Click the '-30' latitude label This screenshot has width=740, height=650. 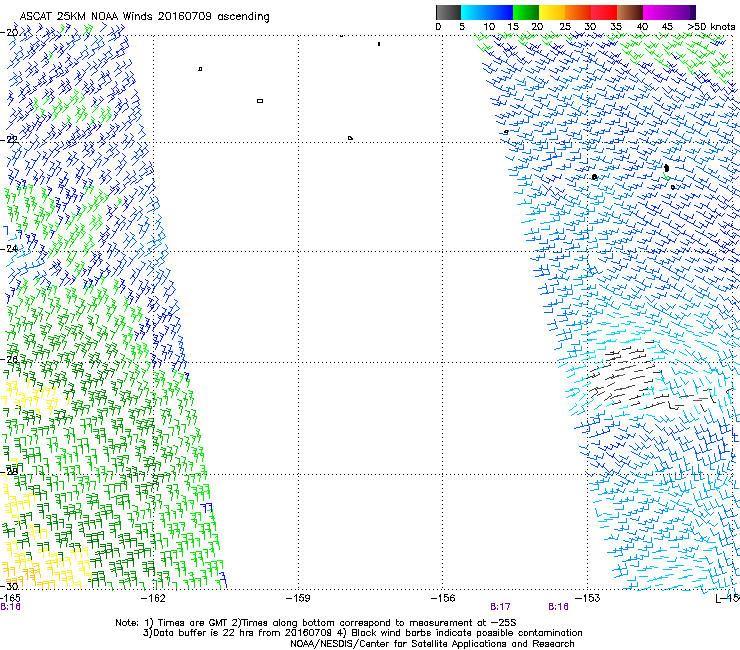point(9,586)
